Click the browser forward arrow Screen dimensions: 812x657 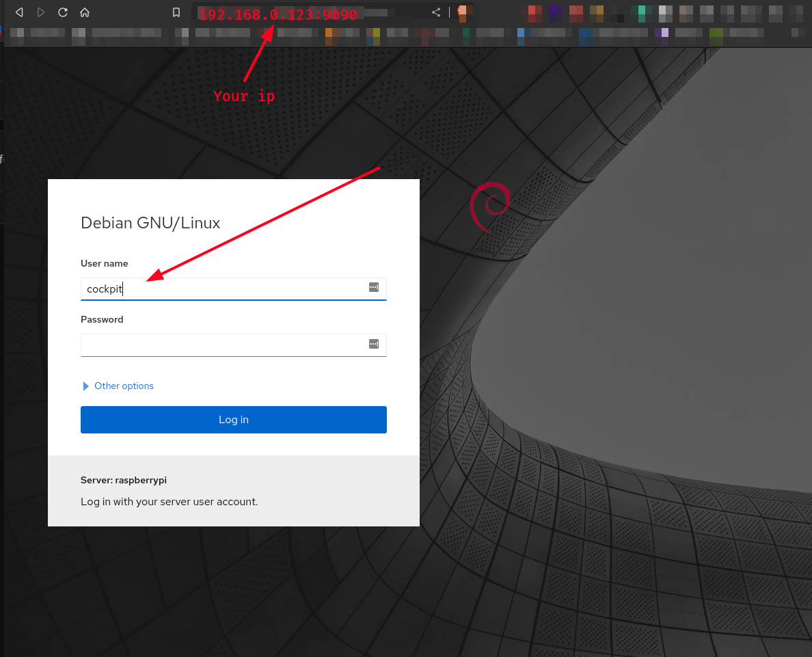[x=41, y=12]
